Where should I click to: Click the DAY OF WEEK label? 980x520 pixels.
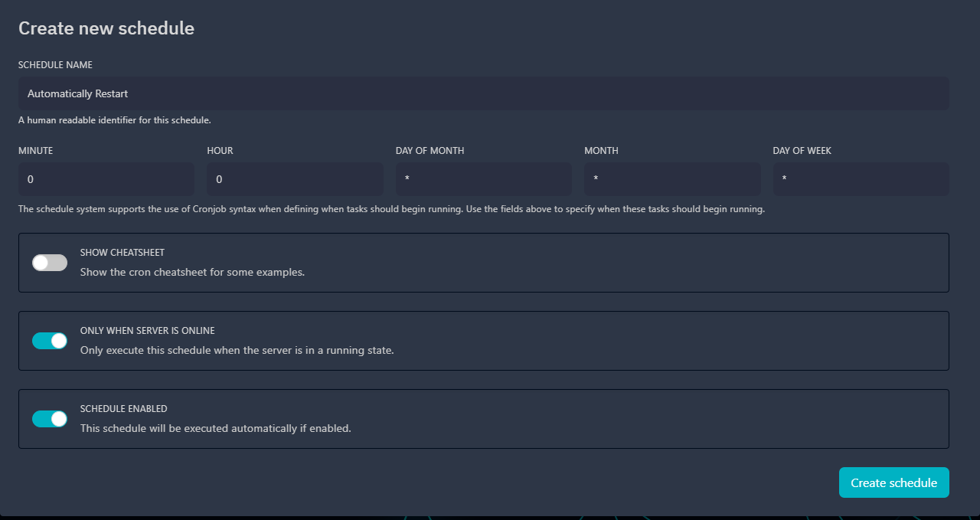click(802, 151)
